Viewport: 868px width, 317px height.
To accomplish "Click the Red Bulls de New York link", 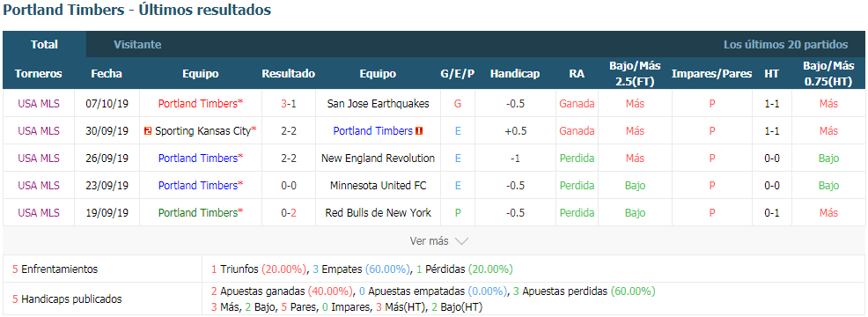I will pos(378,212).
